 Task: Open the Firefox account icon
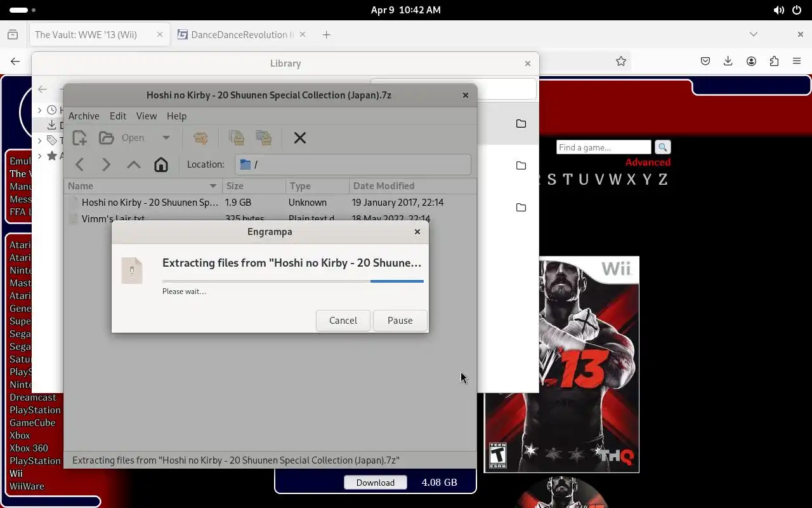(x=751, y=62)
